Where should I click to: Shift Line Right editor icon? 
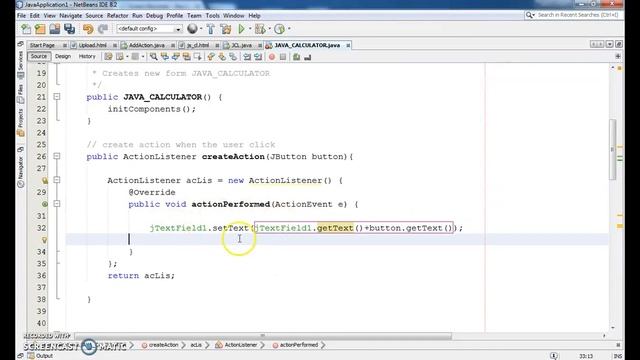(258, 57)
